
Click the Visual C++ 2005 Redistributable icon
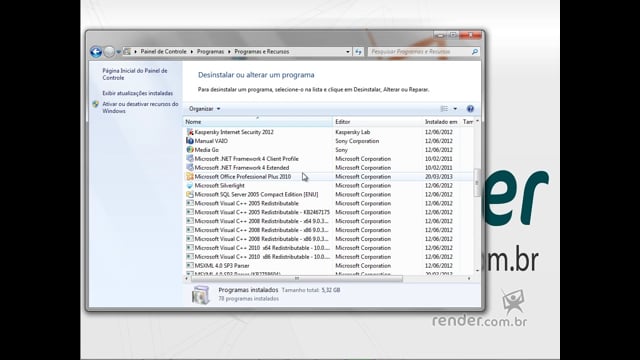190,203
